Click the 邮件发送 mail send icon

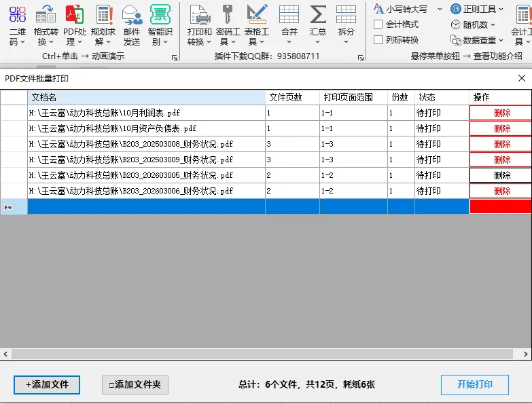pyautogui.click(x=132, y=14)
